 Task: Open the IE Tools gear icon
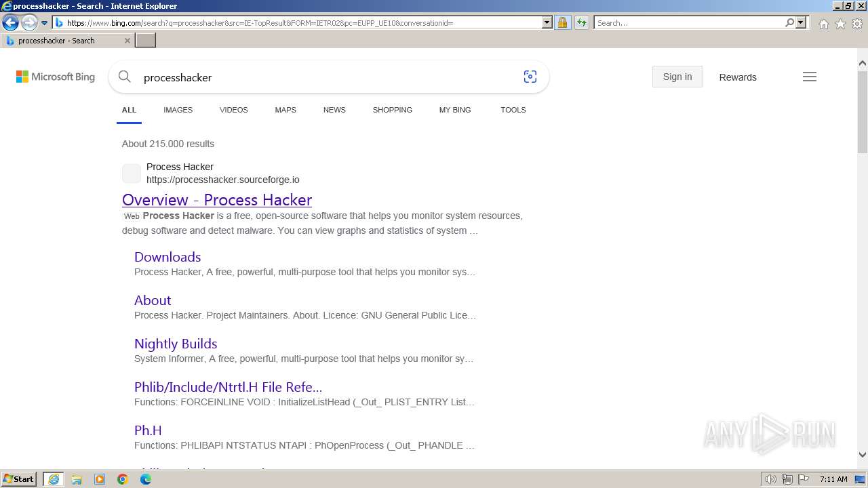(x=857, y=24)
